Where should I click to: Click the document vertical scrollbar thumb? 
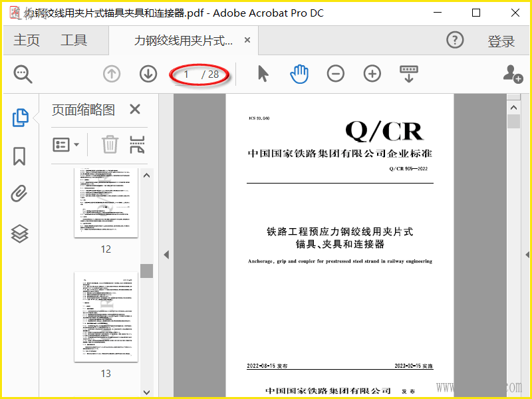(513, 121)
